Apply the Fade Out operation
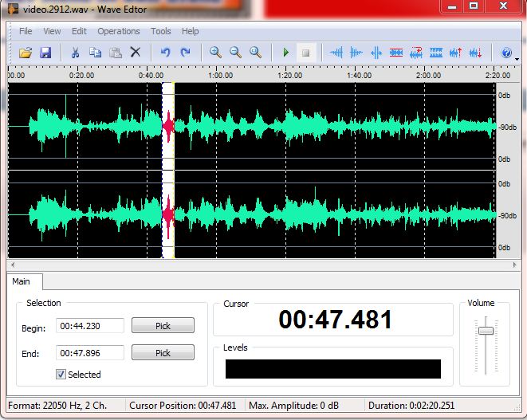 coord(356,53)
